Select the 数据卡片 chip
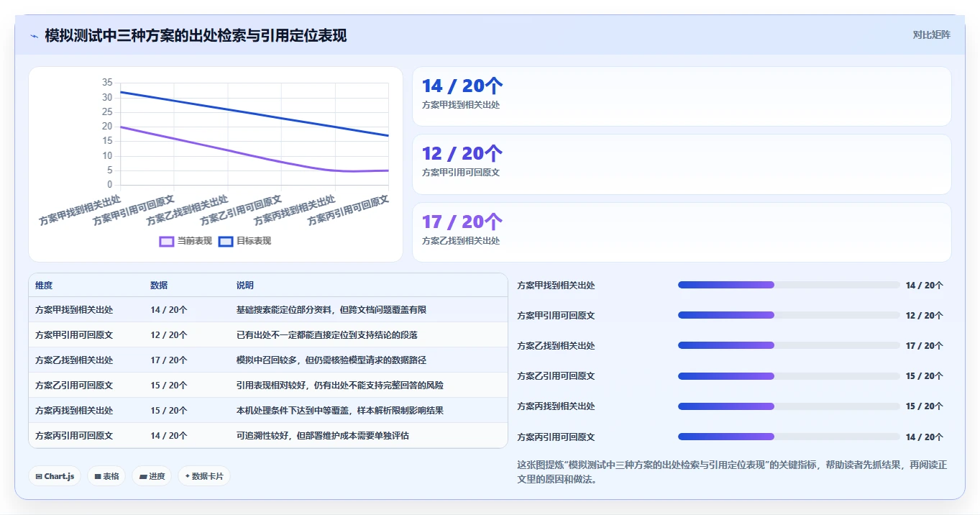 pos(204,476)
